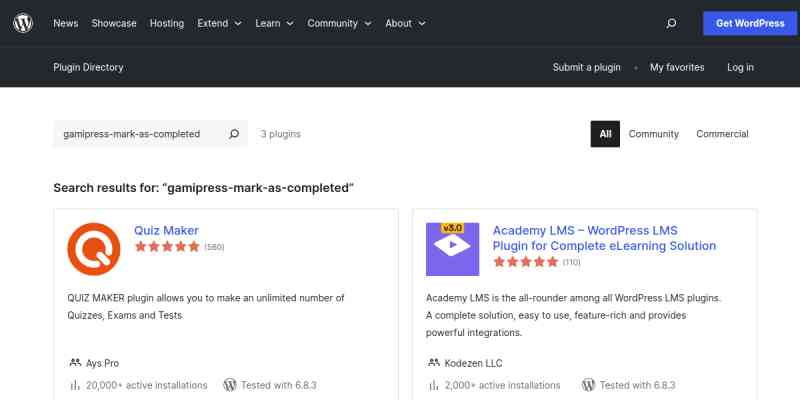Click the "3 plugins" result count
Viewport: 800px width, 400px height.
tap(281, 134)
